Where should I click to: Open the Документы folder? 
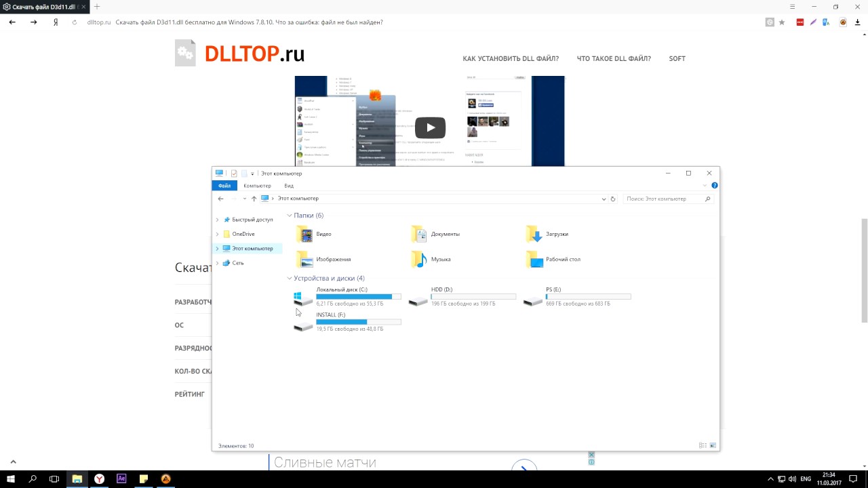click(x=435, y=234)
